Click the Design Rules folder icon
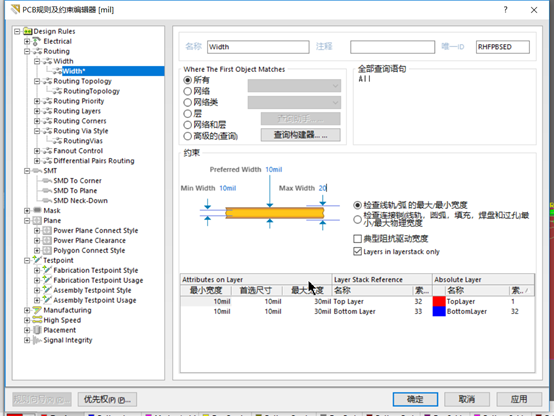554x416 pixels. click(28, 31)
